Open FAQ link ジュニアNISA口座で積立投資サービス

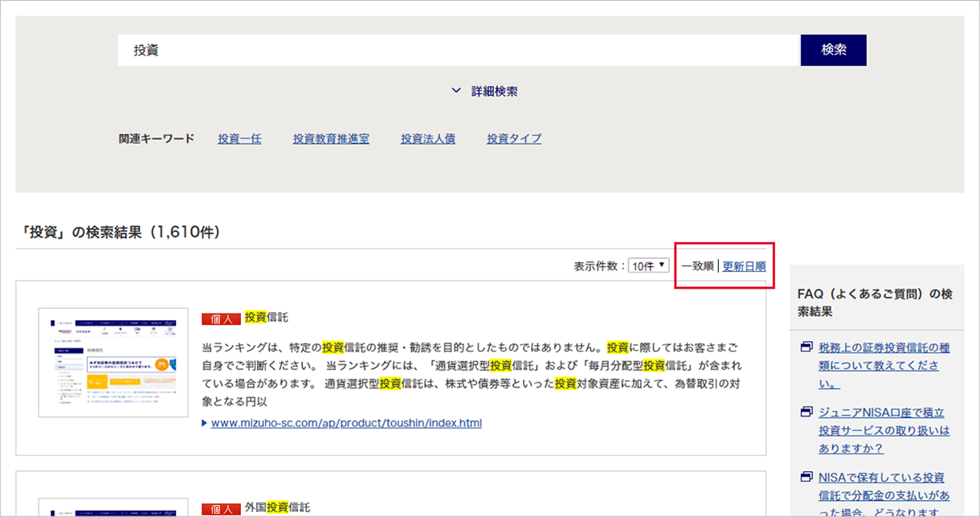[884, 430]
